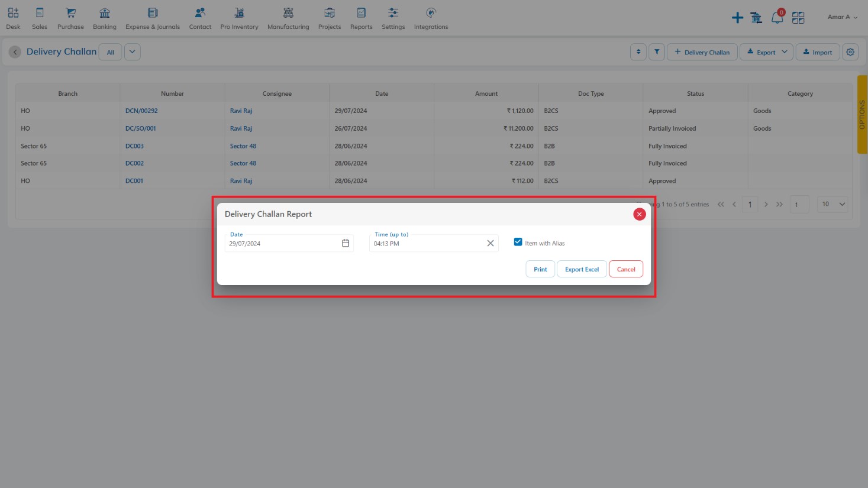Sort by the Status column header
Screen dimensions: 868x488
coord(696,93)
